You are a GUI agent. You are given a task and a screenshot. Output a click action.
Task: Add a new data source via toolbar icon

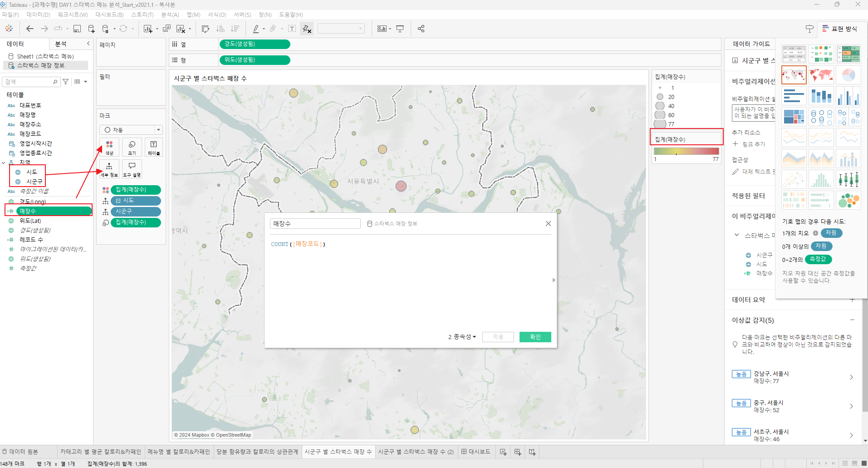[x=91, y=29]
